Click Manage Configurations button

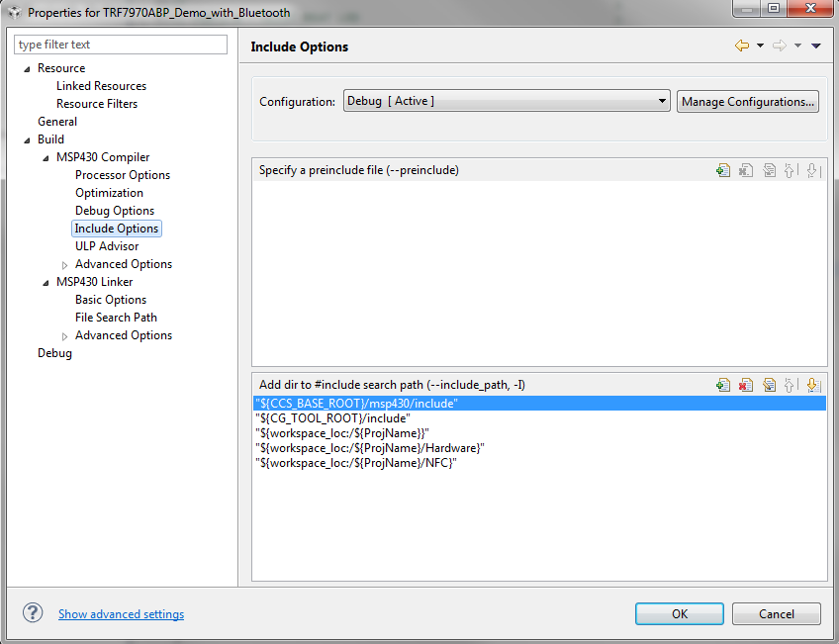click(748, 101)
